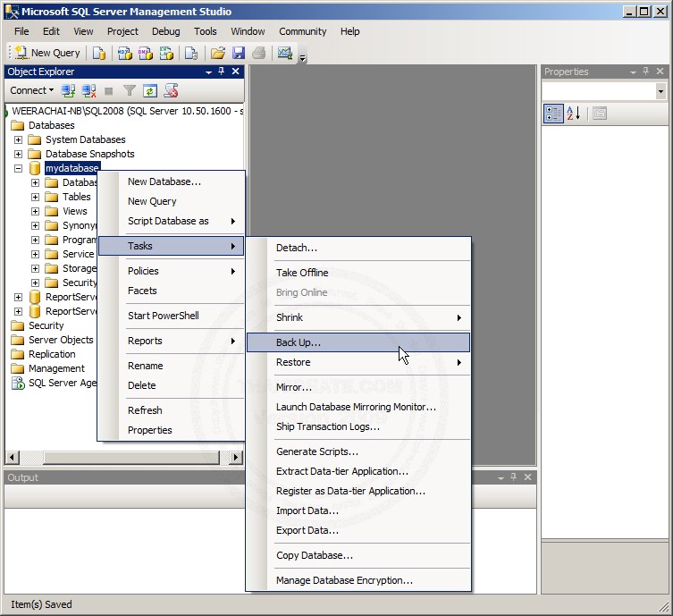
Task: Switch Properties to Alphabetical sort
Action: pos(574,114)
